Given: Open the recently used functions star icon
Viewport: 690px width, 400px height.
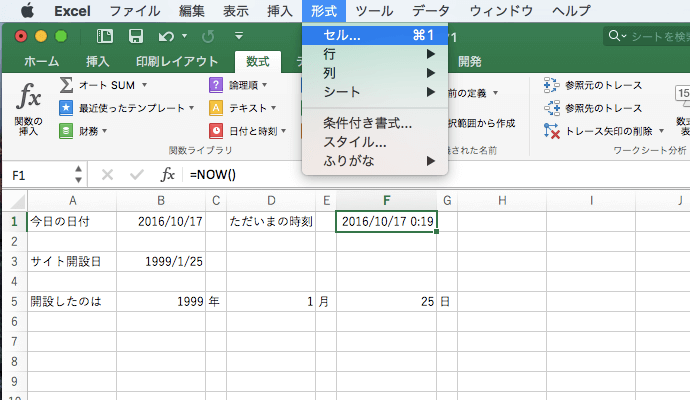Looking at the screenshot, I should (66, 108).
